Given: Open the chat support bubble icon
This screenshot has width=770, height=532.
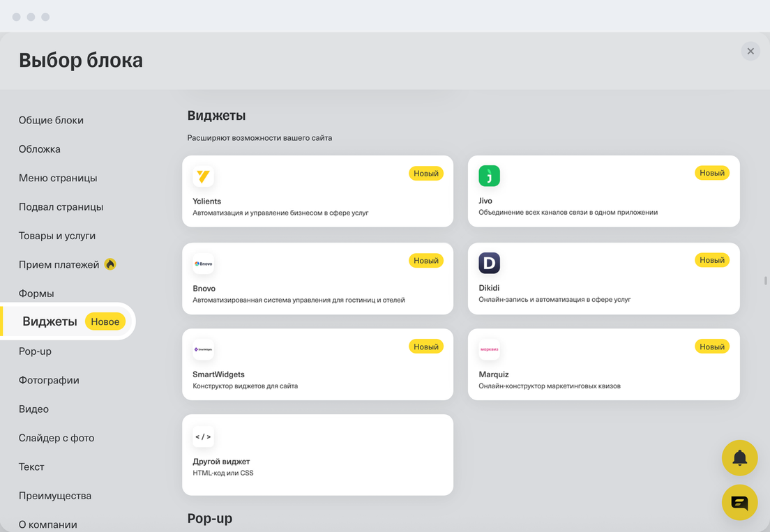Looking at the screenshot, I should (x=739, y=502).
